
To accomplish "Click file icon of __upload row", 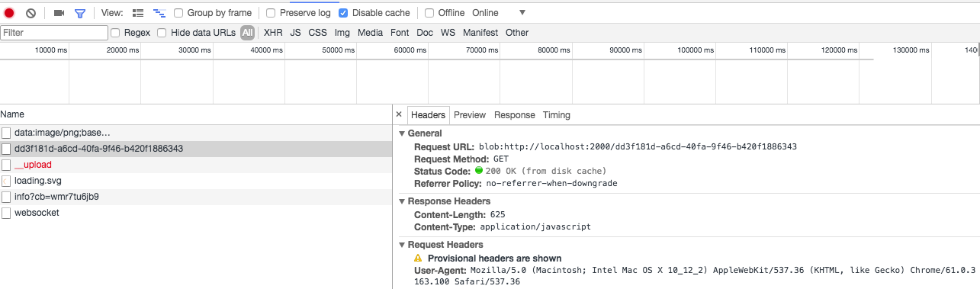I will (6, 165).
